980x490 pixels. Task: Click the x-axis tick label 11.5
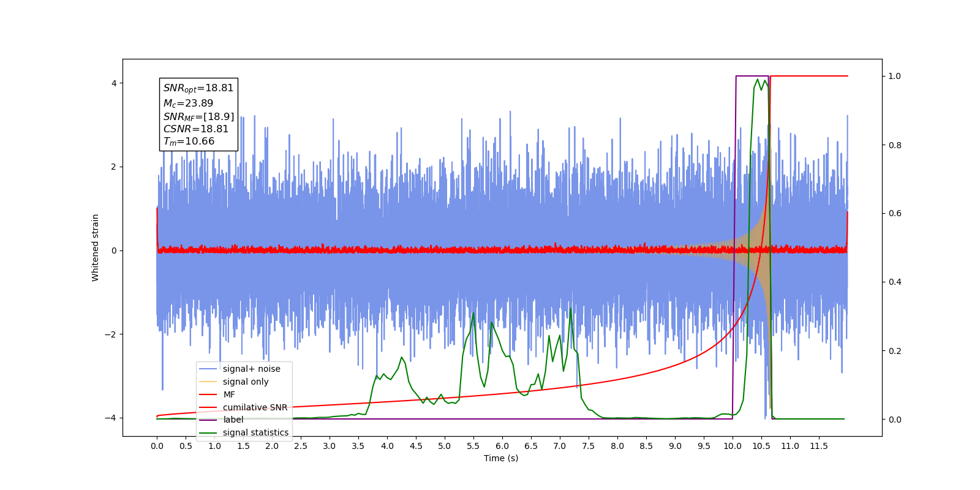[x=819, y=446]
